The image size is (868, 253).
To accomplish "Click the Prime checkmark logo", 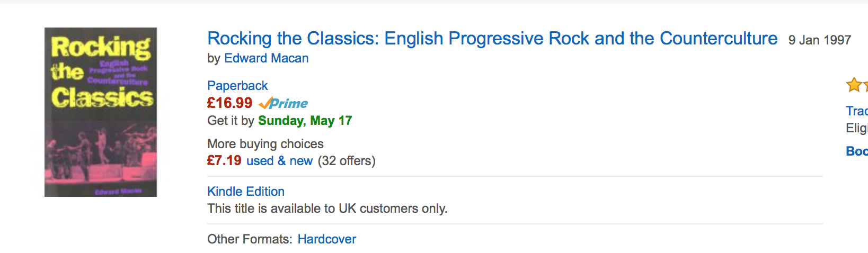I will tap(284, 103).
